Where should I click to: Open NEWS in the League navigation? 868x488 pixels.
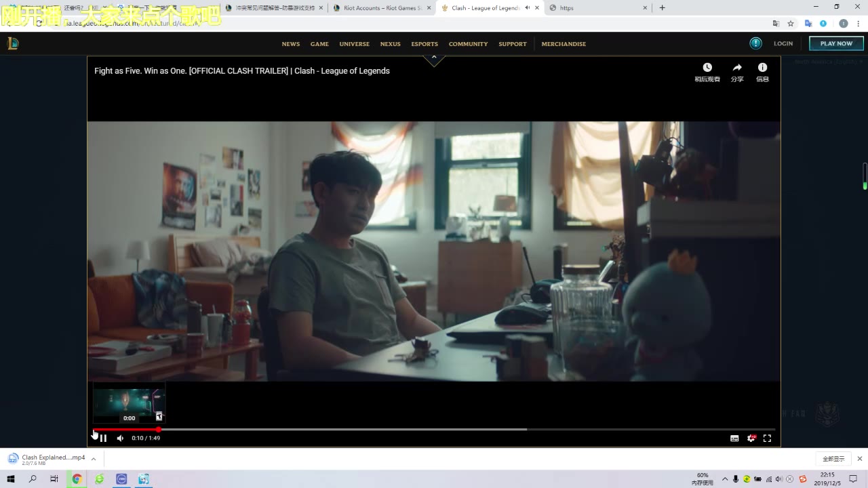291,44
